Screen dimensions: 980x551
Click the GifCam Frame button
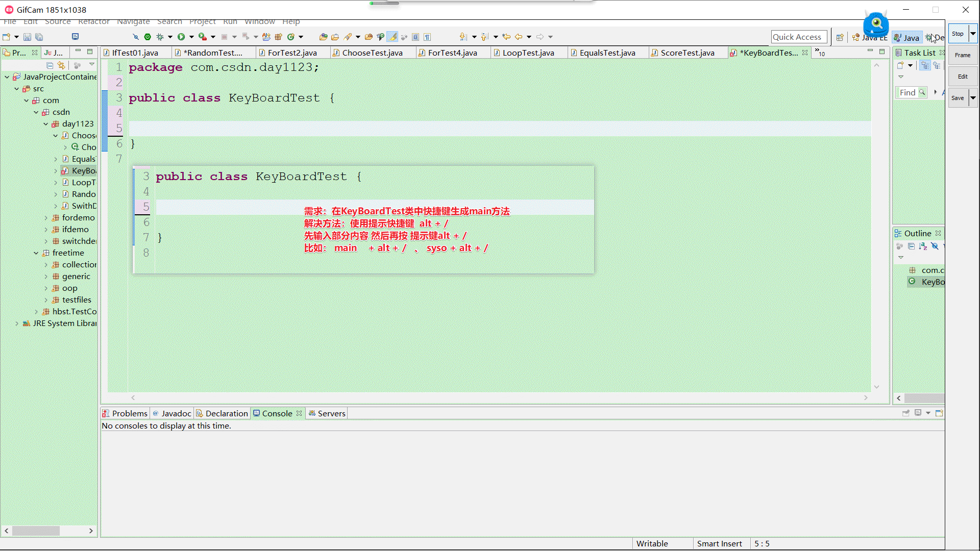(962, 55)
